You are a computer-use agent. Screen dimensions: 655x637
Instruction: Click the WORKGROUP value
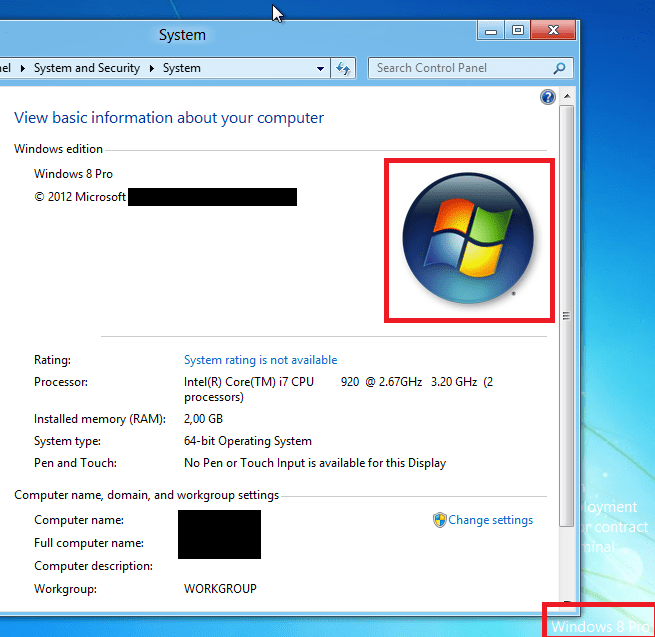click(x=220, y=589)
